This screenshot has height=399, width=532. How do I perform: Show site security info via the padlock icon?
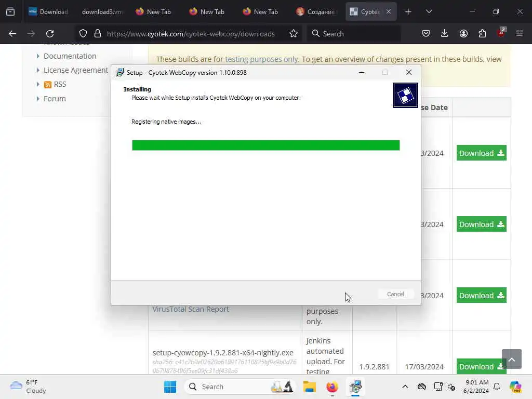coord(98,34)
